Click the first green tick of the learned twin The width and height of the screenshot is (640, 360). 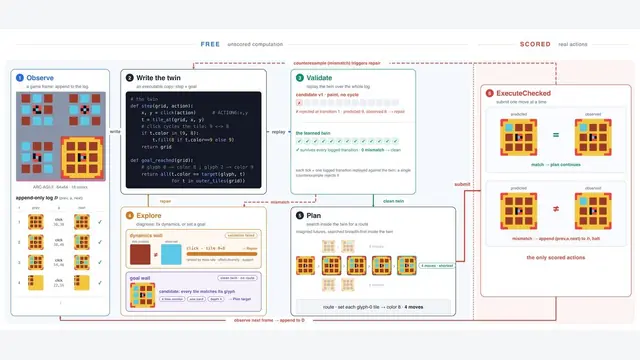299,141
